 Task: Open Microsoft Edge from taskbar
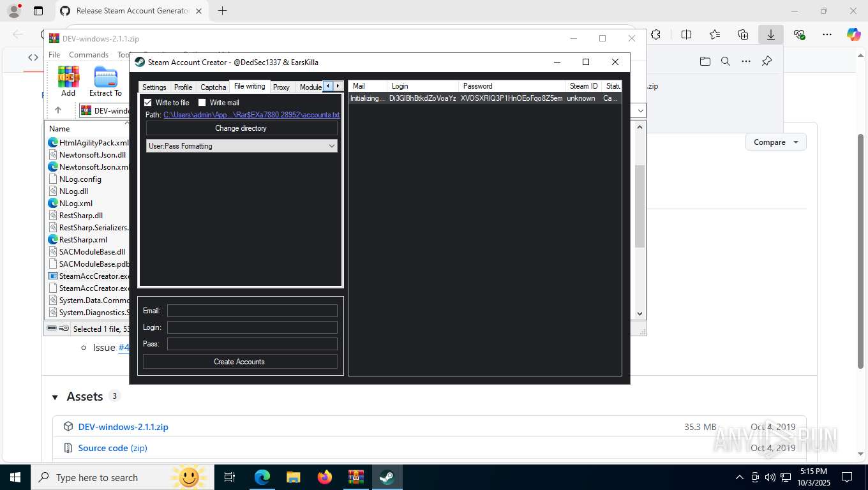pos(262,477)
